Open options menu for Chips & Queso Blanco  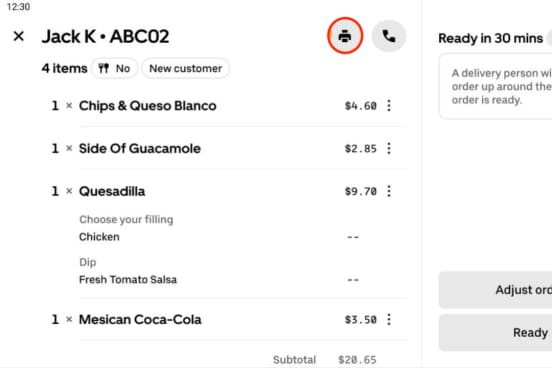coord(389,106)
